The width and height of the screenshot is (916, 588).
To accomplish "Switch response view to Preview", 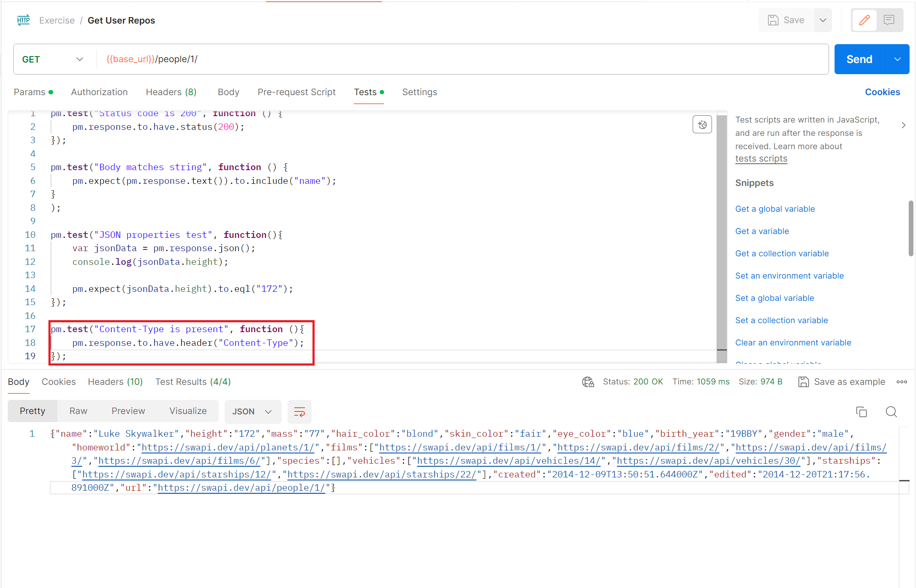I will click(128, 411).
